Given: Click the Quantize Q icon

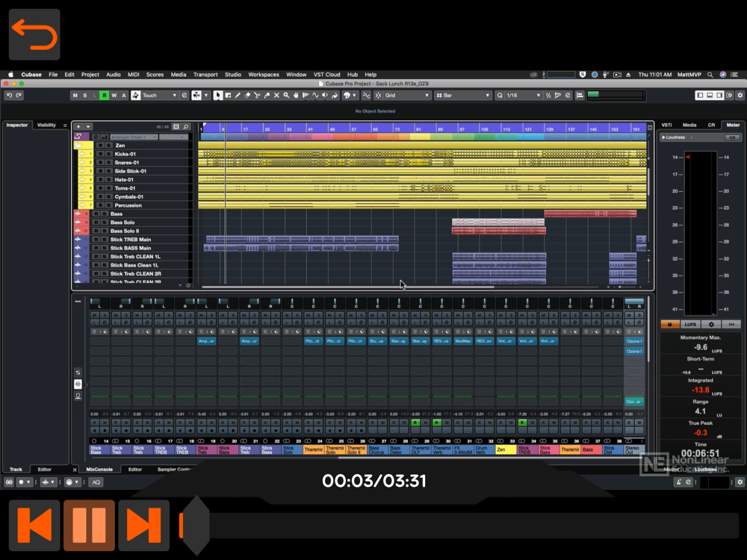Looking at the screenshot, I should [x=500, y=96].
